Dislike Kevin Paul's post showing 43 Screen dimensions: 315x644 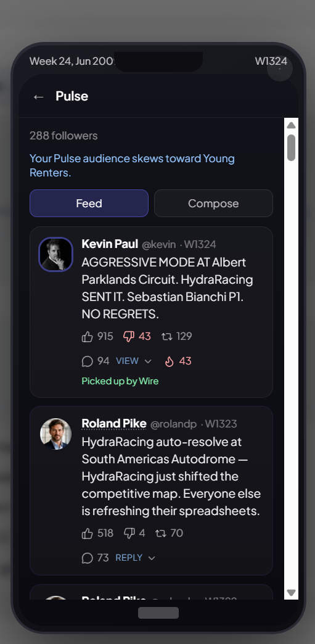point(129,337)
